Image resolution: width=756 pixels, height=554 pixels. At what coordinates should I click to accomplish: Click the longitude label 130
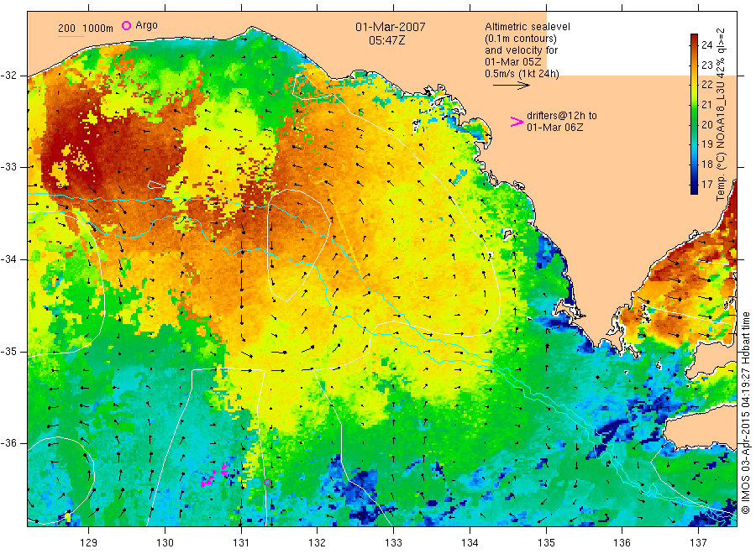click(x=165, y=542)
